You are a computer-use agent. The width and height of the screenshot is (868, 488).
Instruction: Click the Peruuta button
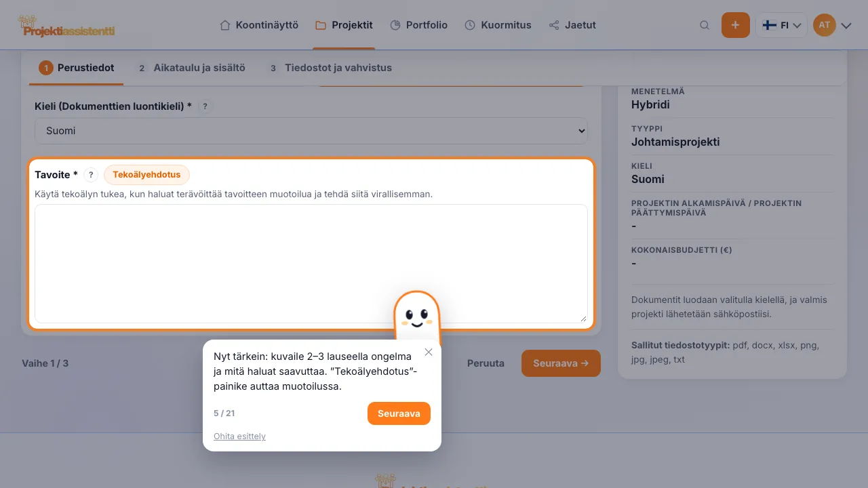(486, 363)
